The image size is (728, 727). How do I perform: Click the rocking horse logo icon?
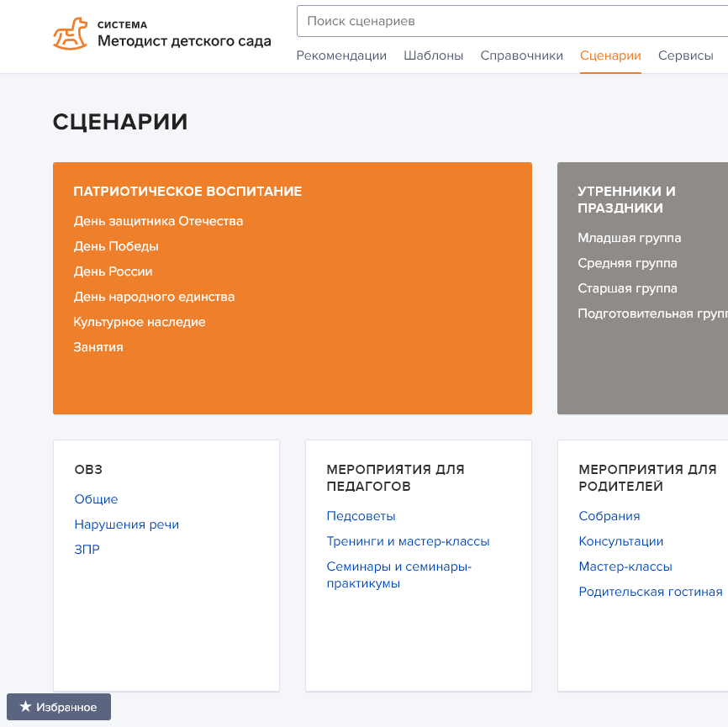tap(70, 34)
